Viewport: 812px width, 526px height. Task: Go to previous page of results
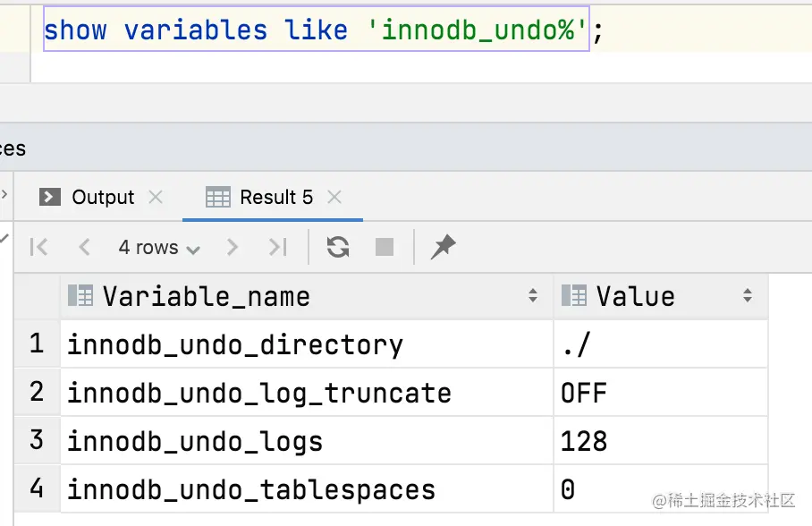pos(84,247)
